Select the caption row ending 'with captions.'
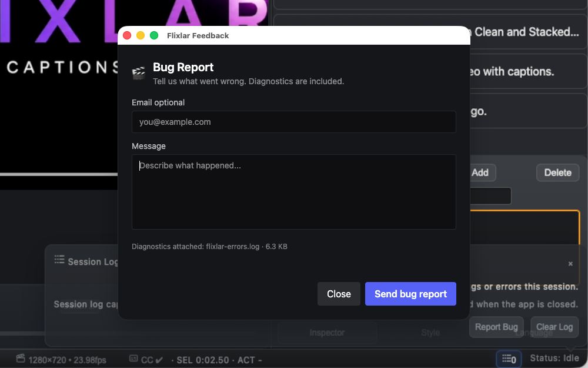This screenshot has width=588, height=368. (529, 71)
